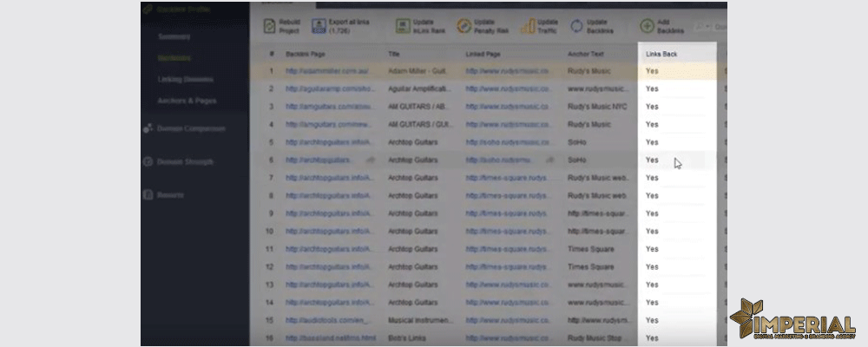Open row 5 soho.rudysmusic linked page
The height and width of the screenshot is (347, 868).
[x=508, y=142]
